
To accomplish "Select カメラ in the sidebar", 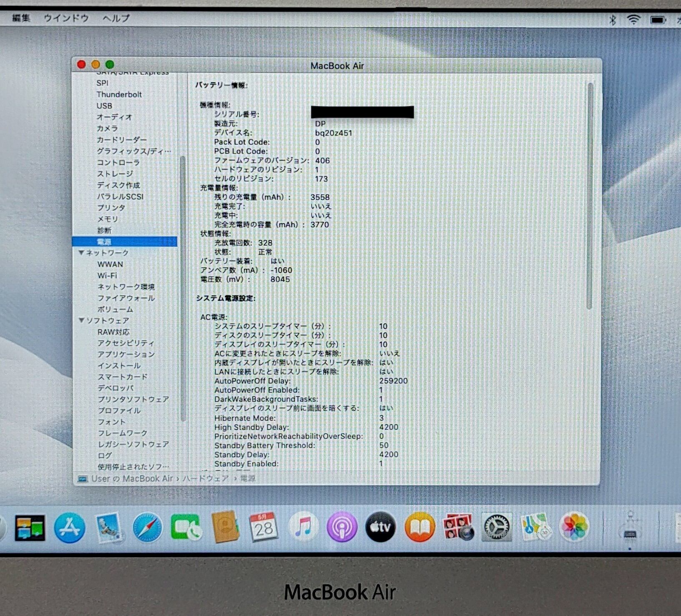I will point(107,128).
